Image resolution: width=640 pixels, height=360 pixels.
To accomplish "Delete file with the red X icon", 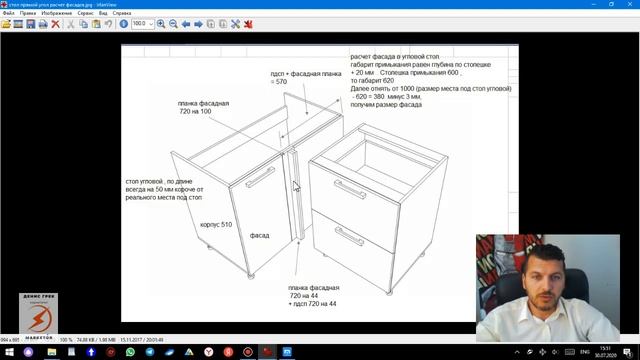I will point(56,24).
